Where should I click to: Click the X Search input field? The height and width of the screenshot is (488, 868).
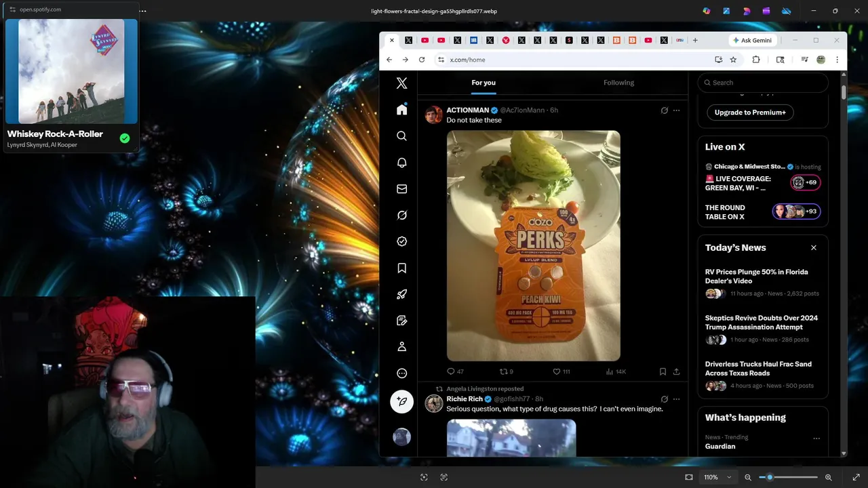[x=763, y=83]
